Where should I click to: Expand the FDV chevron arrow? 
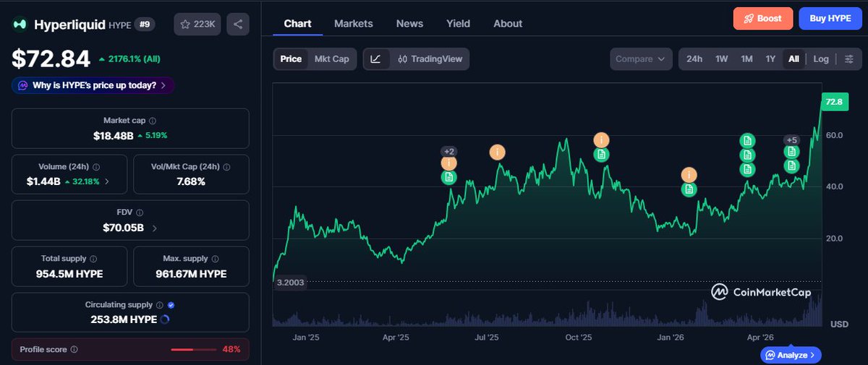(154, 228)
